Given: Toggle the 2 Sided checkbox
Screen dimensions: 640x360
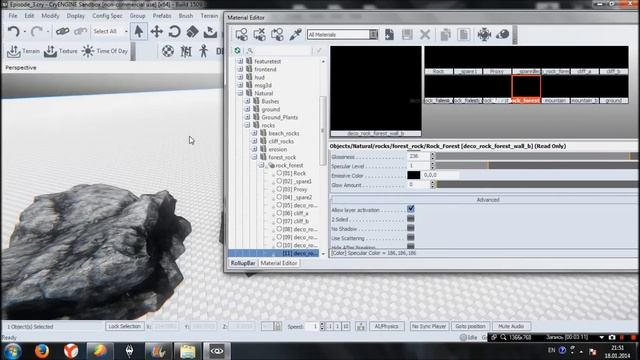Looking at the screenshot, I should tap(411, 219).
